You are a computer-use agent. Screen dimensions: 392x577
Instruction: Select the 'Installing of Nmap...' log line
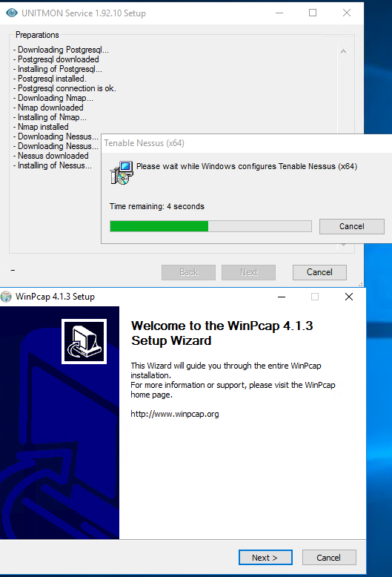[50, 117]
